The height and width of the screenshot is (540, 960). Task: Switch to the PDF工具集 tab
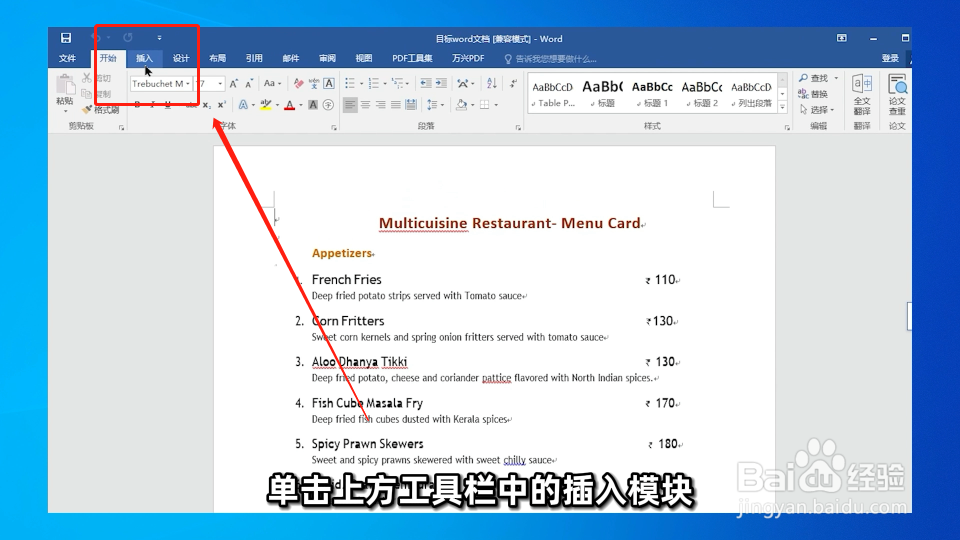(x=412, y=58)
